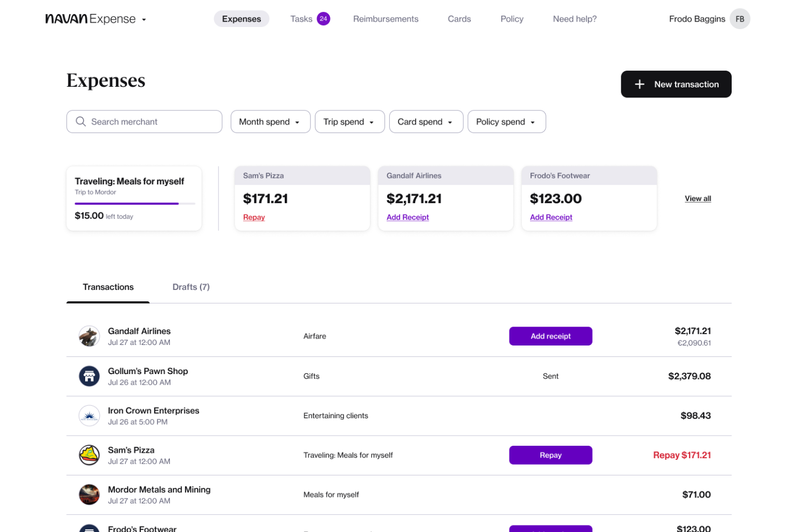Focus the Search merchant field
This screenshot has width=798, height=532.
(x=144, y=122)
